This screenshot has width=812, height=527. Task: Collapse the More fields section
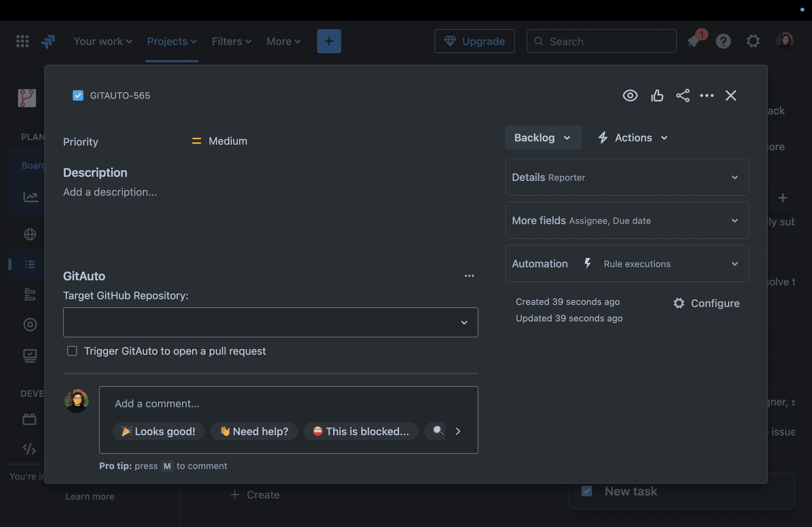735,220
